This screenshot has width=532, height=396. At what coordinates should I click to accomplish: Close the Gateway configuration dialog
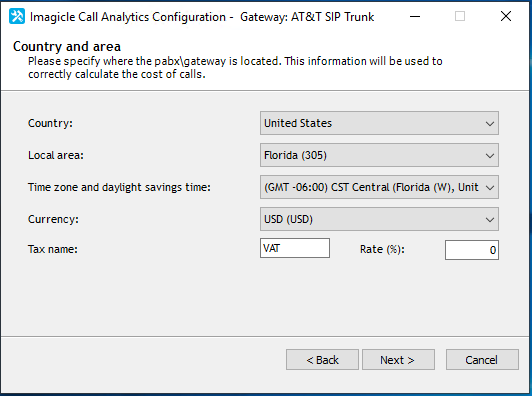coord(506,16)
